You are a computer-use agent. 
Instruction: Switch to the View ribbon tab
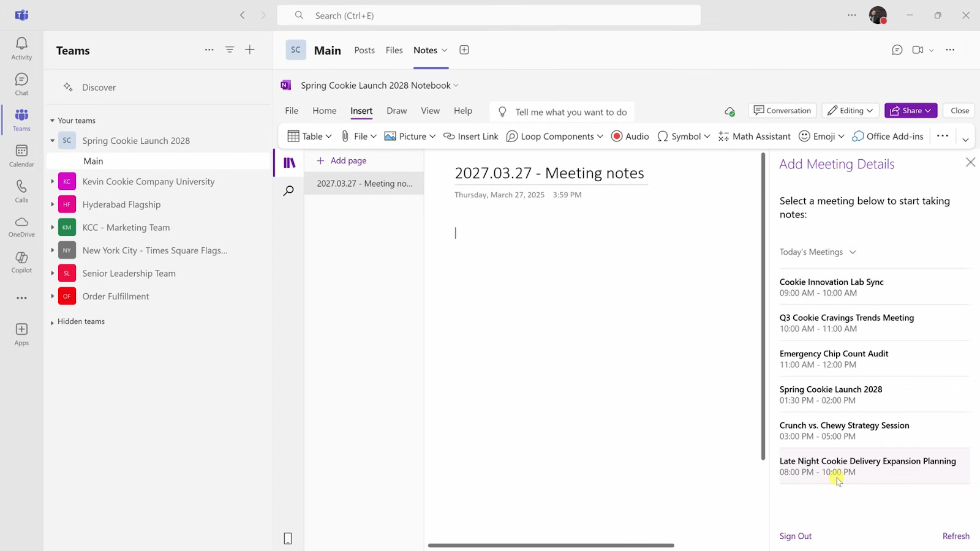pos(430,111)
